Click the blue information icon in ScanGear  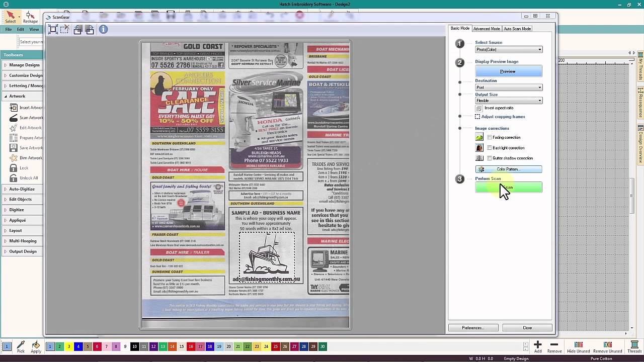(x=103, y=30)
